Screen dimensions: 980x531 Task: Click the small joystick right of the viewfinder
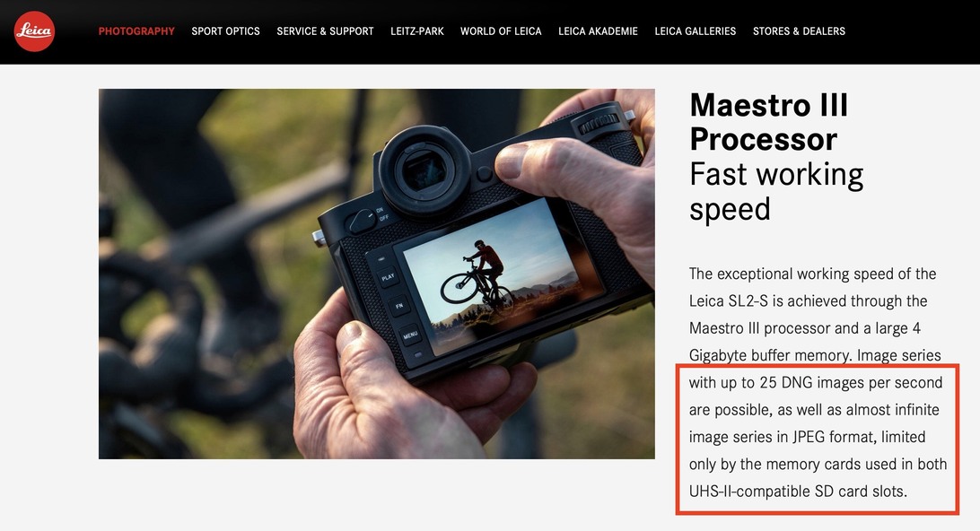click(x=485, y=174)
